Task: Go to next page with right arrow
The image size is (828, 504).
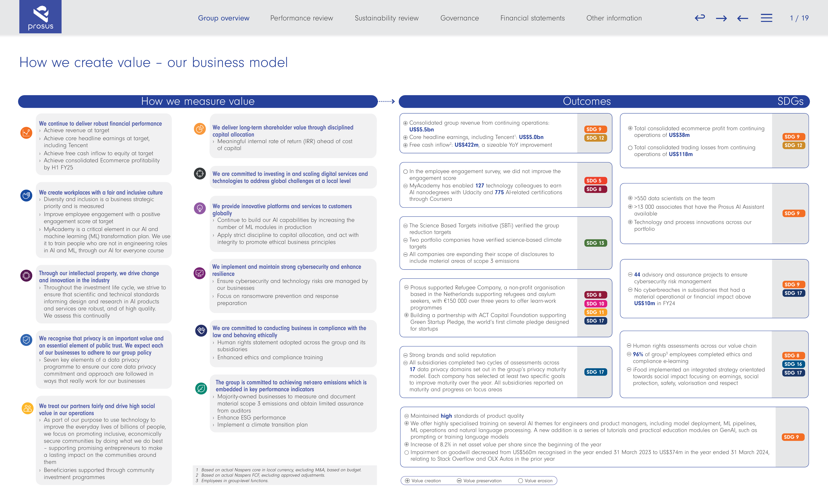Action: pyautogui.click(x=721, y=19)
